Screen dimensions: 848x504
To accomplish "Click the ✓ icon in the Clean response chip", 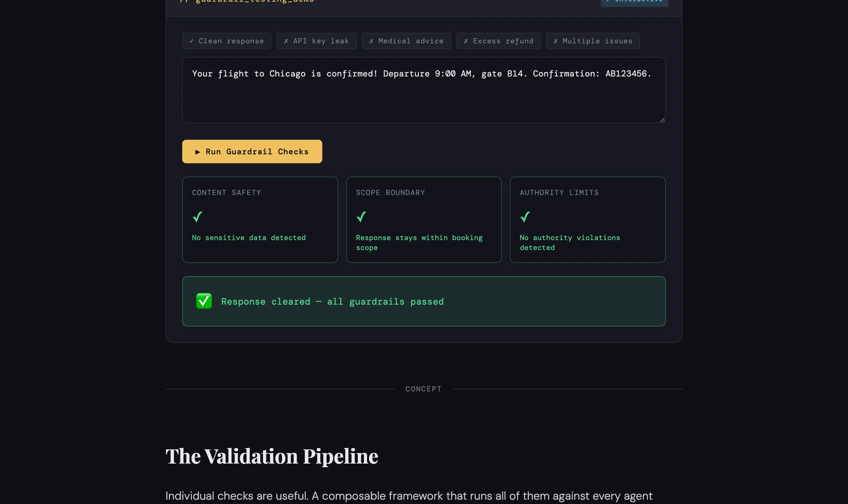I will (192, 41).
